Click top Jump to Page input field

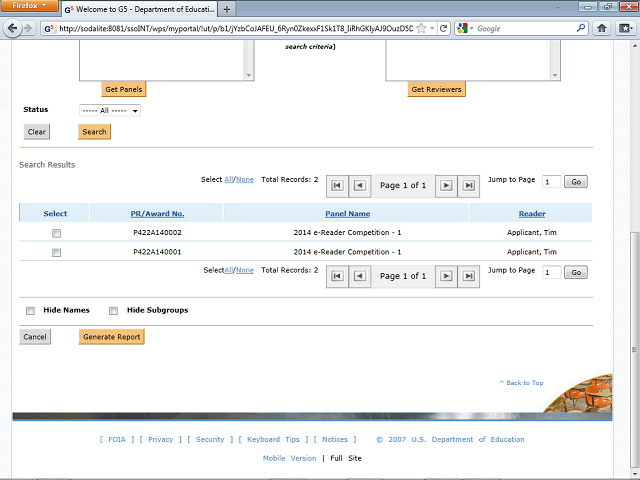[x=551, y=182]
